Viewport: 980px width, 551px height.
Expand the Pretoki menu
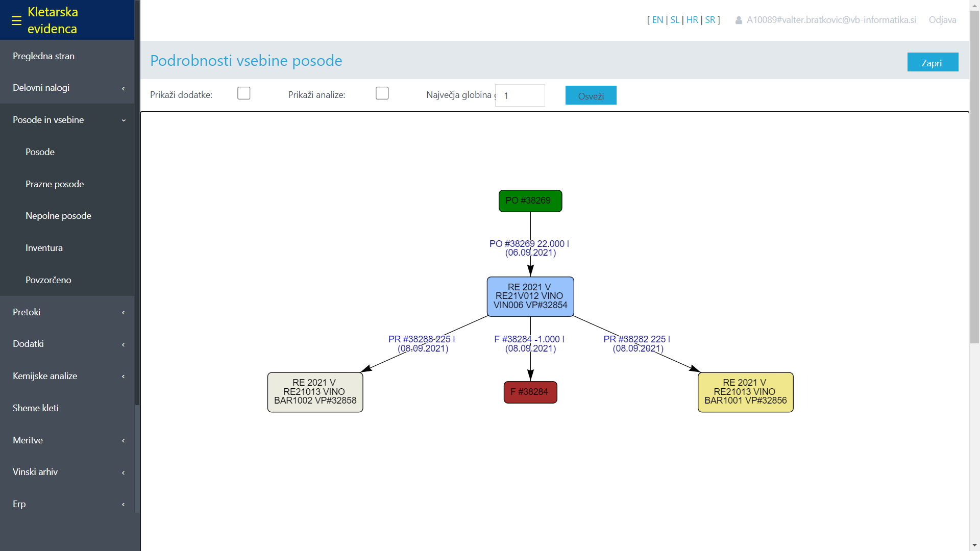tap(67, 312)
